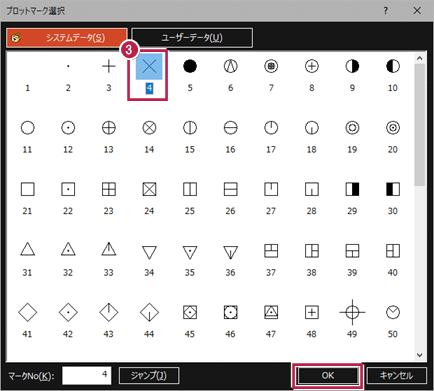Choose the square with triangle mark 47
Screen dimensions: 434x391
(x=271, y=312)
